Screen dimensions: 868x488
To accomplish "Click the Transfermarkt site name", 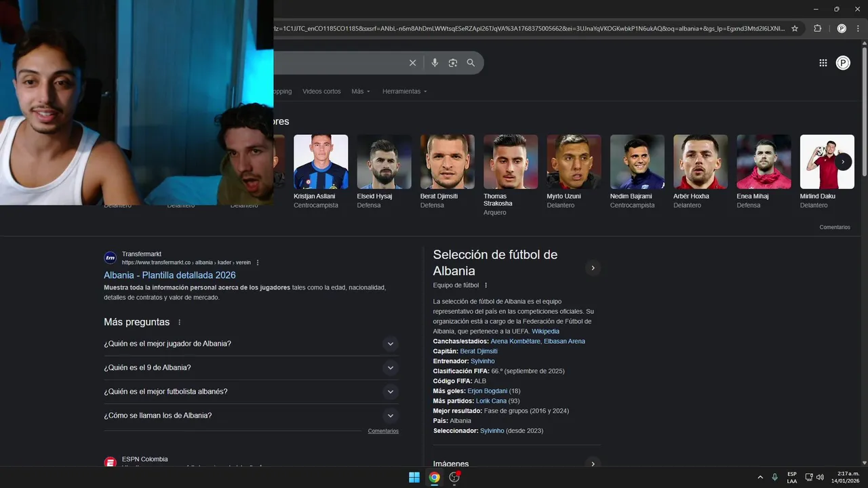I will (x=142, y=254).
